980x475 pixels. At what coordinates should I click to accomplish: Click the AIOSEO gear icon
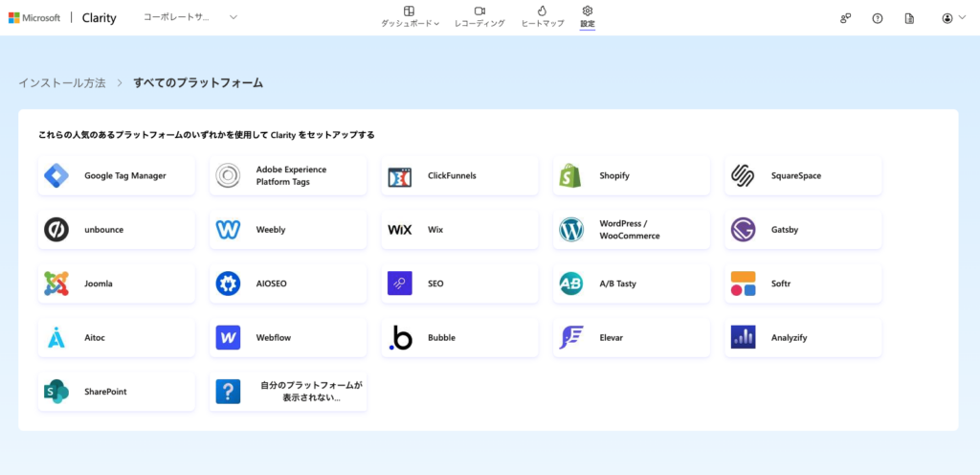tap(228, 283)
